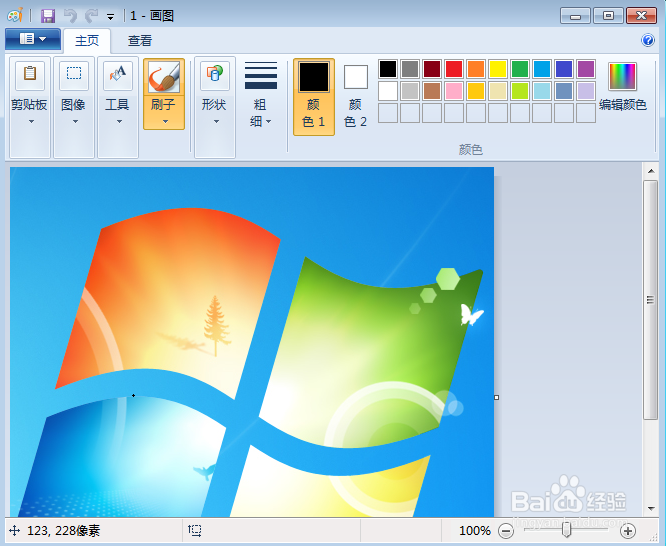Pick the yellow color swatch
This screenshot has height=546, width=666.
(498, 69)
